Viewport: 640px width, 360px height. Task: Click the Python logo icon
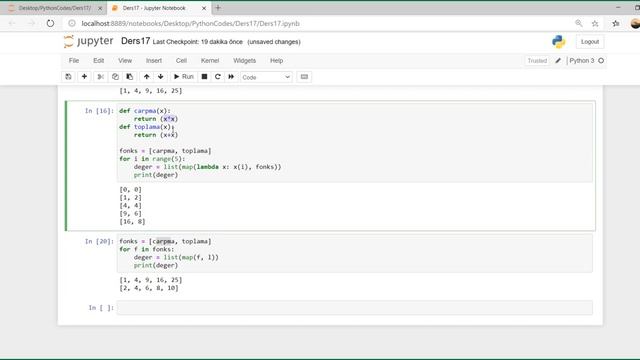tap(558, 42)
